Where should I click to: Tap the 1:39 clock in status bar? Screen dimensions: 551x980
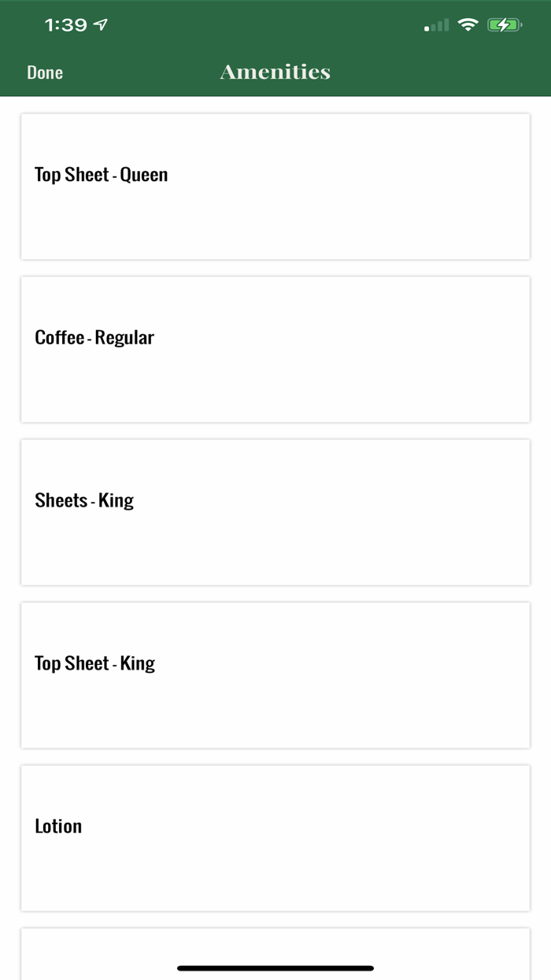(65, 25)
